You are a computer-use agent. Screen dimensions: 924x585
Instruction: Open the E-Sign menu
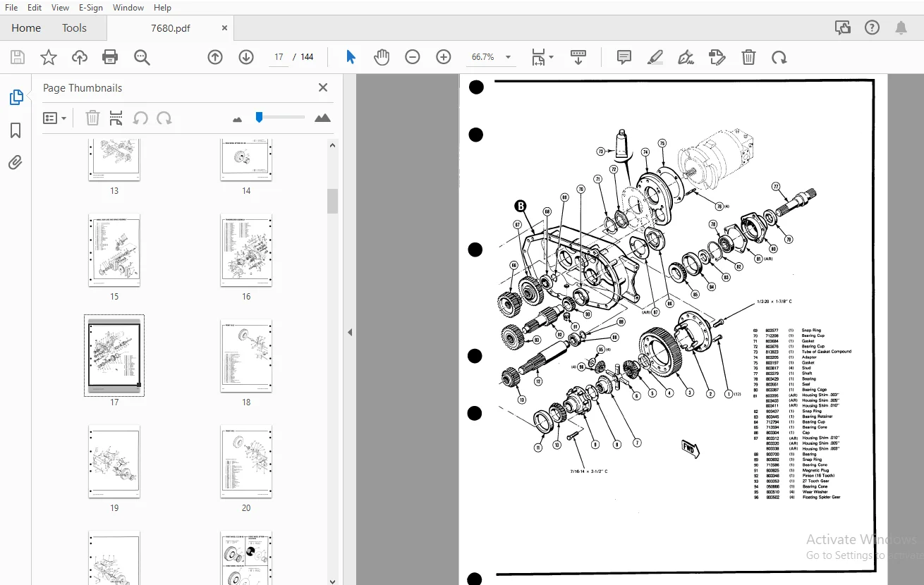click(91, 8)
